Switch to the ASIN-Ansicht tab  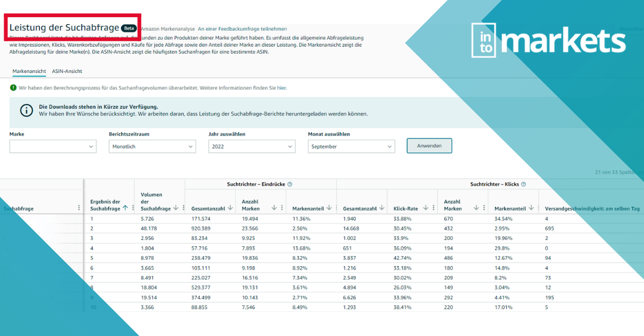tap(67, 71)
